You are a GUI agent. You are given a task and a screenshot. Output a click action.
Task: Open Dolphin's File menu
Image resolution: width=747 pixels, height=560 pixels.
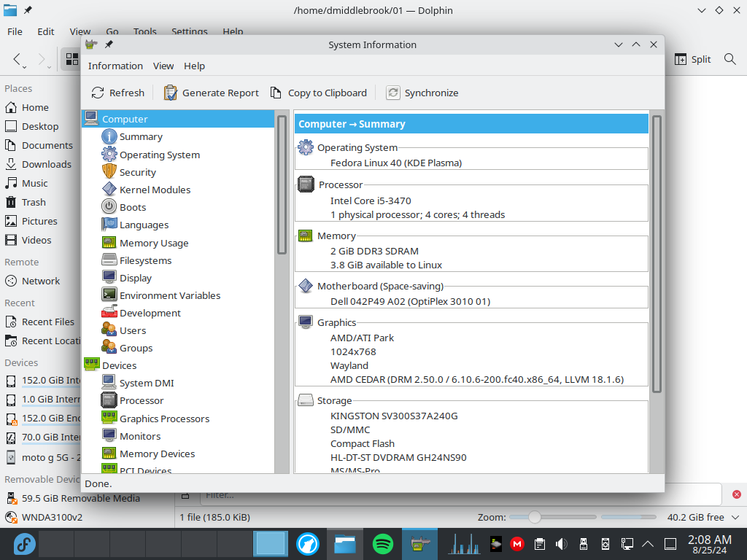[15, 31]
